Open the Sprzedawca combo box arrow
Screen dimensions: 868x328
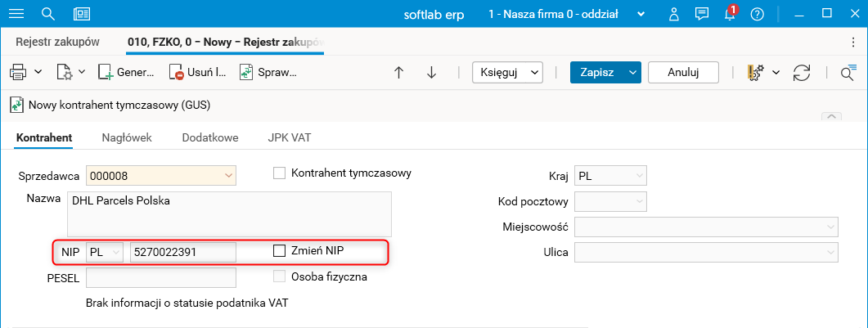click(228, 175)
